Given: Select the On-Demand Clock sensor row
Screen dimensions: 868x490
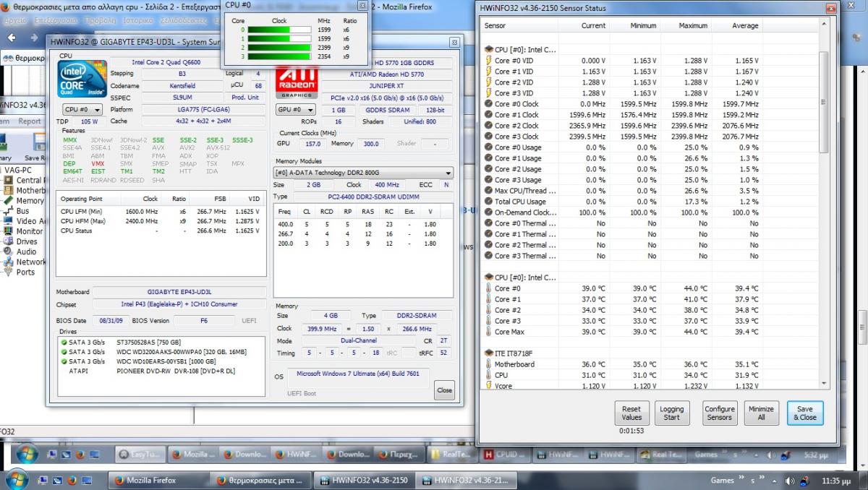Looking at the screenshot, I should [x=622, y=212].
